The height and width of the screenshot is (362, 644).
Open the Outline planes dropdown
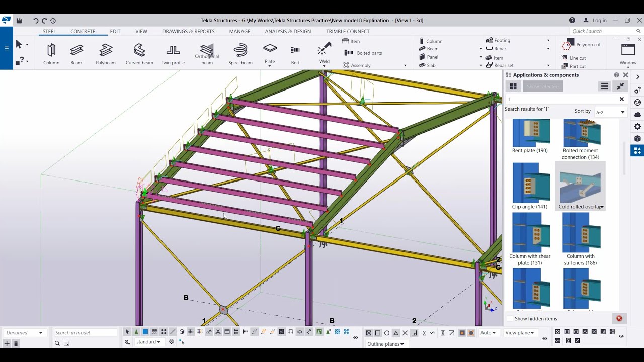386,344
